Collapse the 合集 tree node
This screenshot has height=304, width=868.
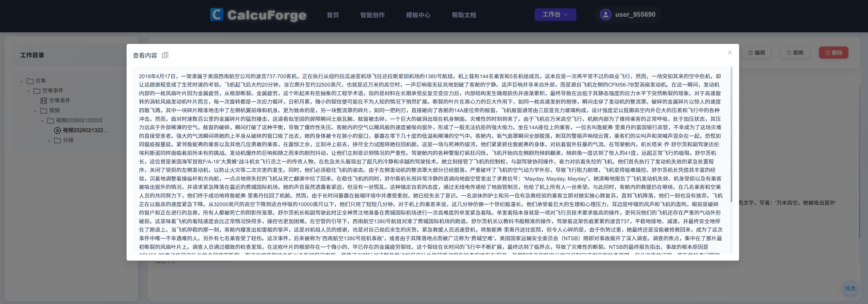click(22, 81)
